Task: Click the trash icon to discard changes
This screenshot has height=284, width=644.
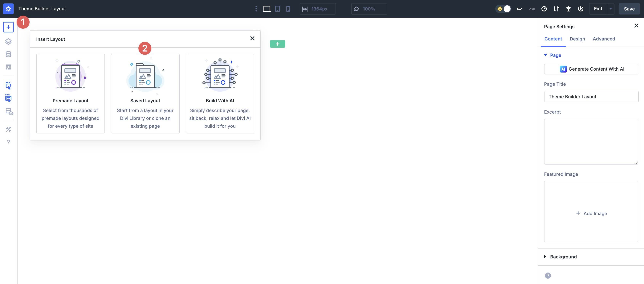Action: pos(568,9)
